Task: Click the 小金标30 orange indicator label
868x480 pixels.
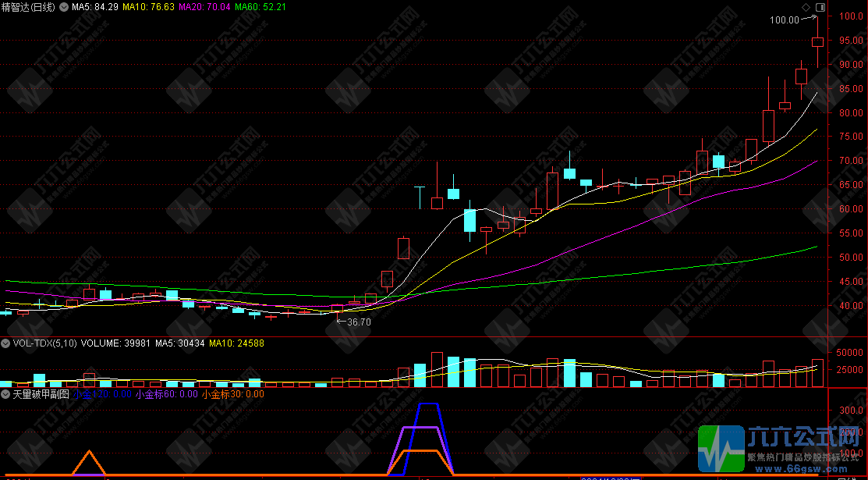Action: pos(232,395)
